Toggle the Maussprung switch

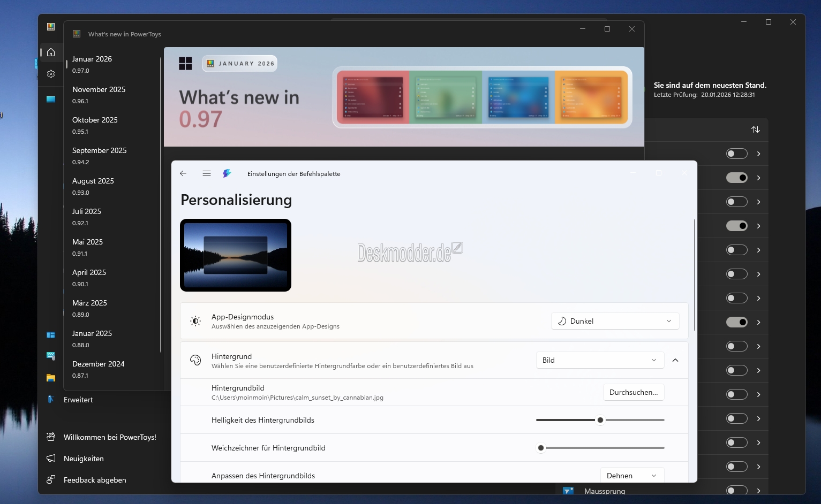(736, 491)
